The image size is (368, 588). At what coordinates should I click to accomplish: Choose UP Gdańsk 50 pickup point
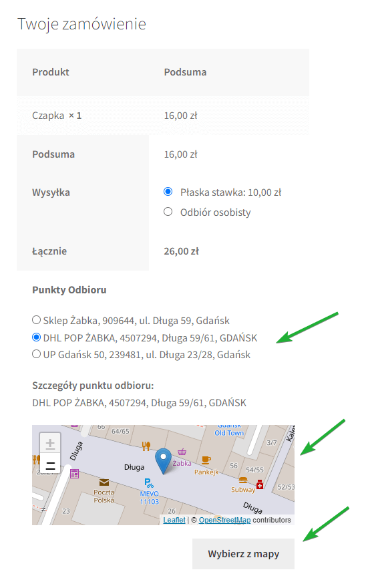click(x=36, y=354)
